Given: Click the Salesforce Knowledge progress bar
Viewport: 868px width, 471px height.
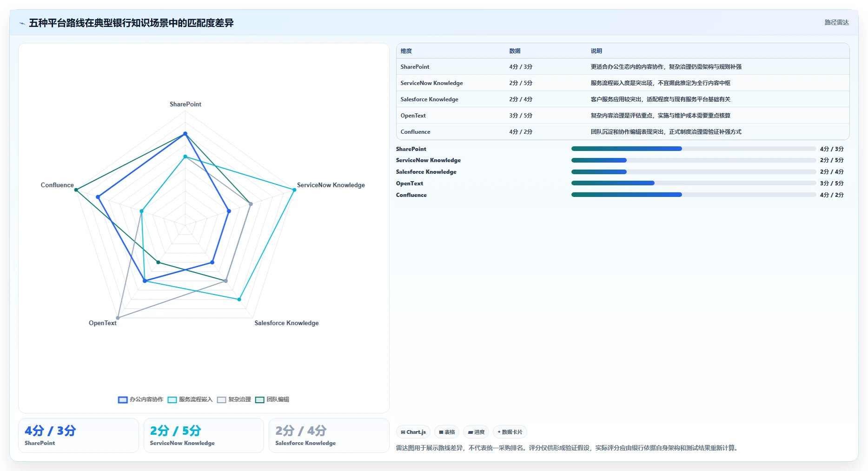Looking at the screenshot, I should click(694, 172).
